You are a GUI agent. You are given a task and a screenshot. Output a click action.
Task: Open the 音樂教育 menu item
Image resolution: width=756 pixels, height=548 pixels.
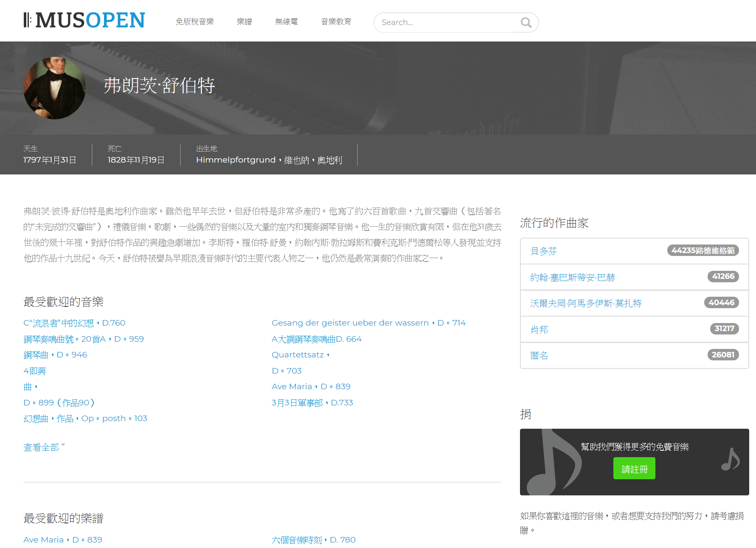(336, 22)
